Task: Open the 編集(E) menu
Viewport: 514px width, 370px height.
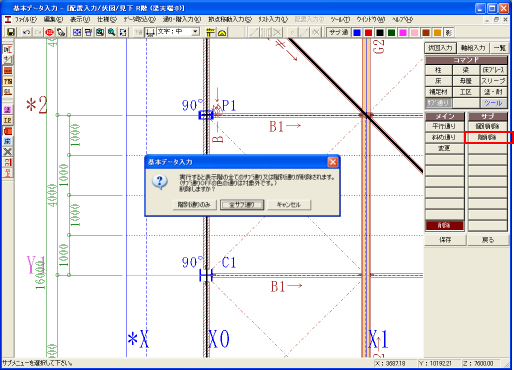Action: click(53, 19)
